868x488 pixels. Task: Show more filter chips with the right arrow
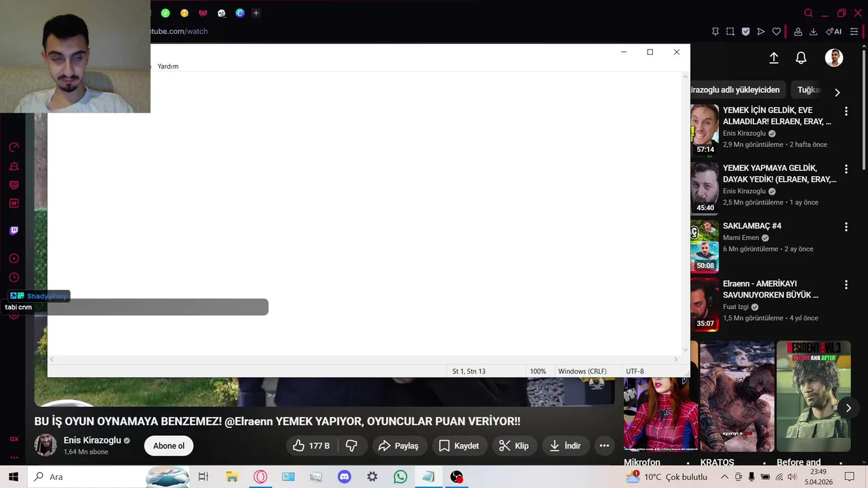pos(837,92)
